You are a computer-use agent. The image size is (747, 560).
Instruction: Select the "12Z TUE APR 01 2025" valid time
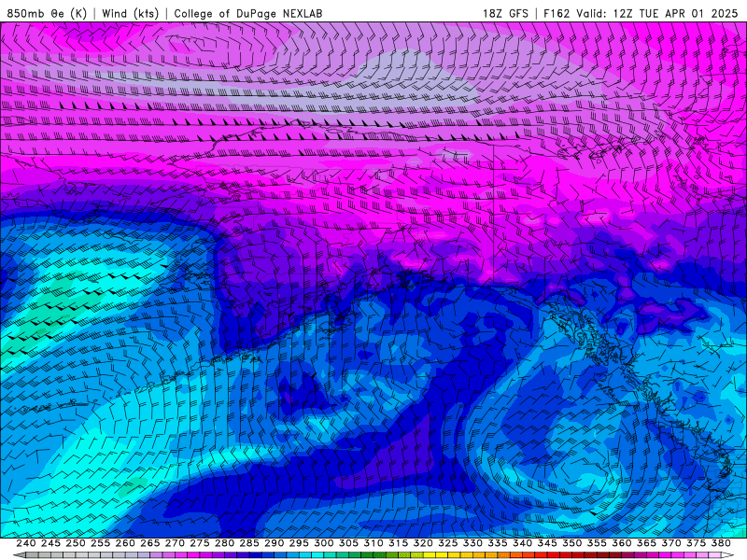tap(675, 13)
